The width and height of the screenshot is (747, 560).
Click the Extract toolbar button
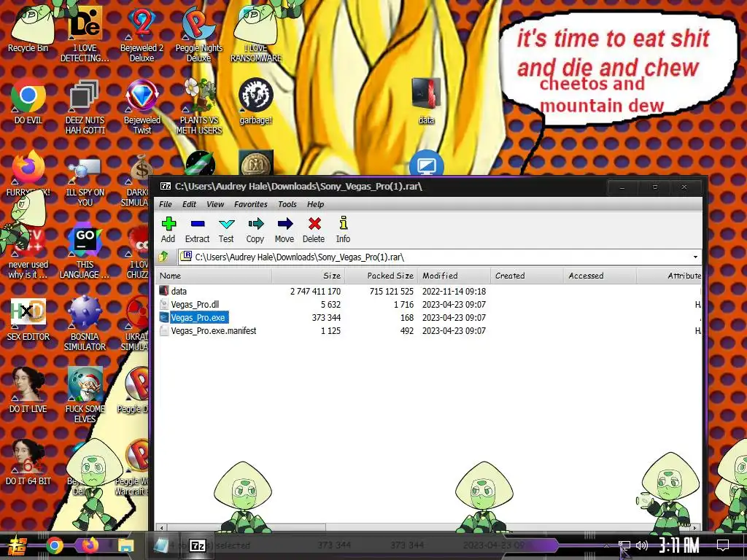pos(197,230)
